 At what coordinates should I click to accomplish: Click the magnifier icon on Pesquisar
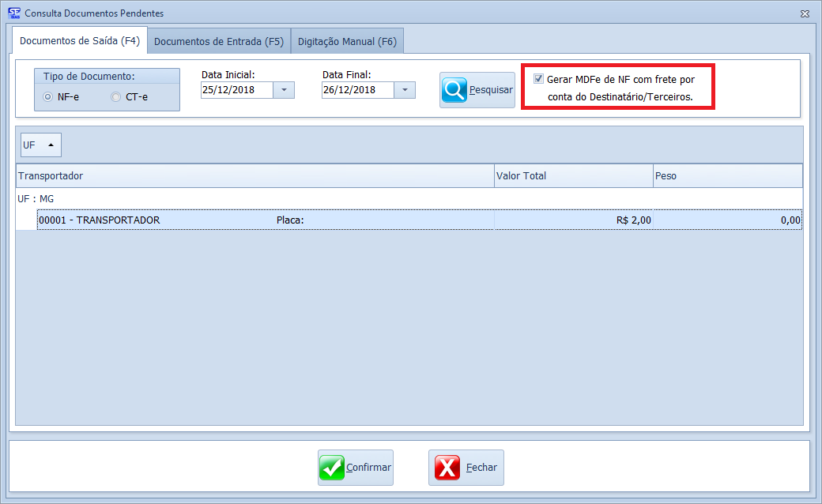click(x=455, y=90)
